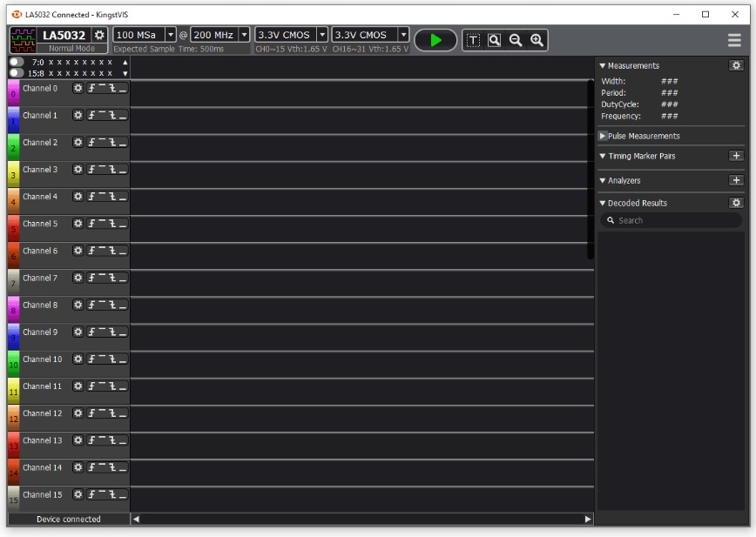Set high level trigger on Channel 8
This screenshot has height=537, width=756.
tap(102, 305)
